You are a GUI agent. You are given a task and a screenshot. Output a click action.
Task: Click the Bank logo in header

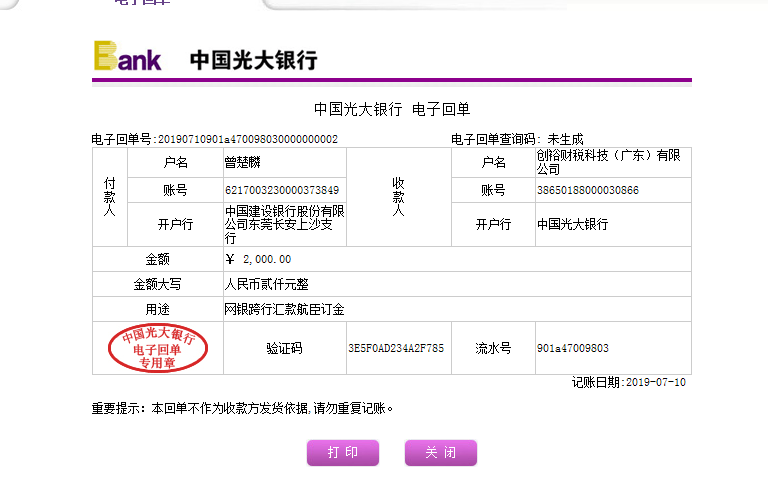coord(127,56)
